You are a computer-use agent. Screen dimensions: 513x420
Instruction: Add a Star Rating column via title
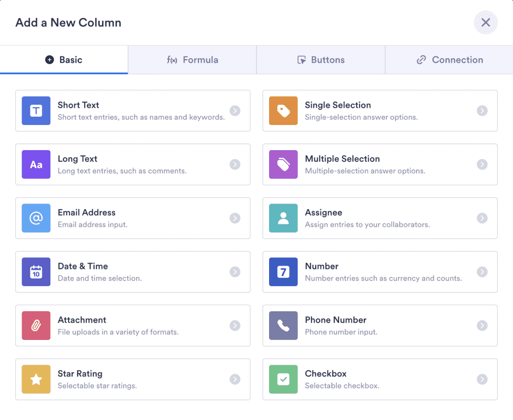[x=80, y=373]
